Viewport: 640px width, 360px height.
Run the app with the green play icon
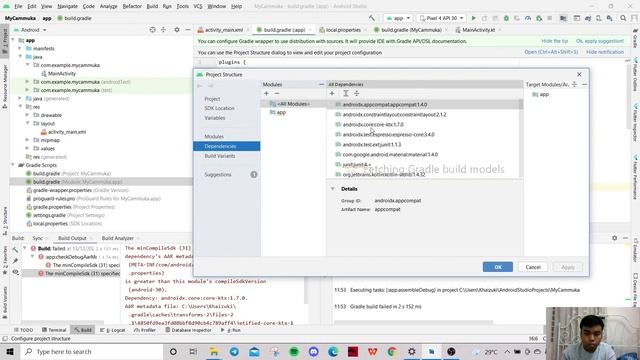coord(473,18)
